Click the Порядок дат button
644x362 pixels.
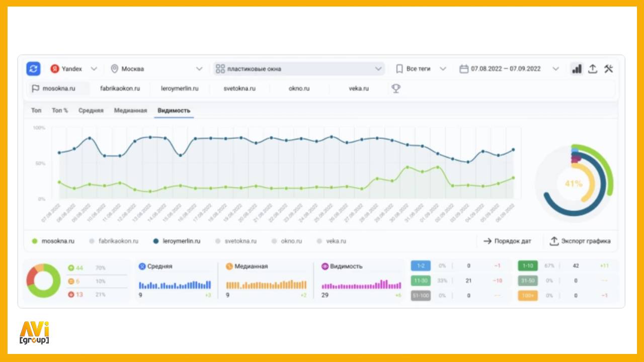[x=507, y=241]
